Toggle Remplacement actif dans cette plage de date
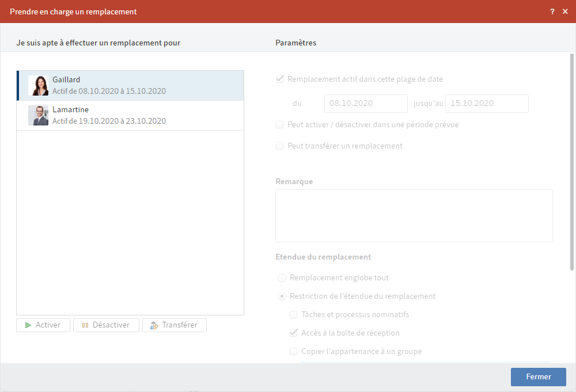 pyautogui.click(x=279, y=79)
